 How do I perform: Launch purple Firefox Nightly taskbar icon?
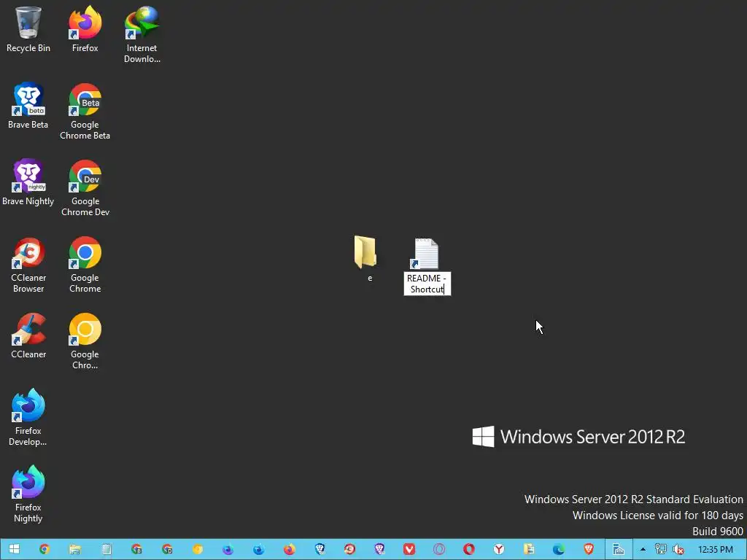tap(228, 550)
